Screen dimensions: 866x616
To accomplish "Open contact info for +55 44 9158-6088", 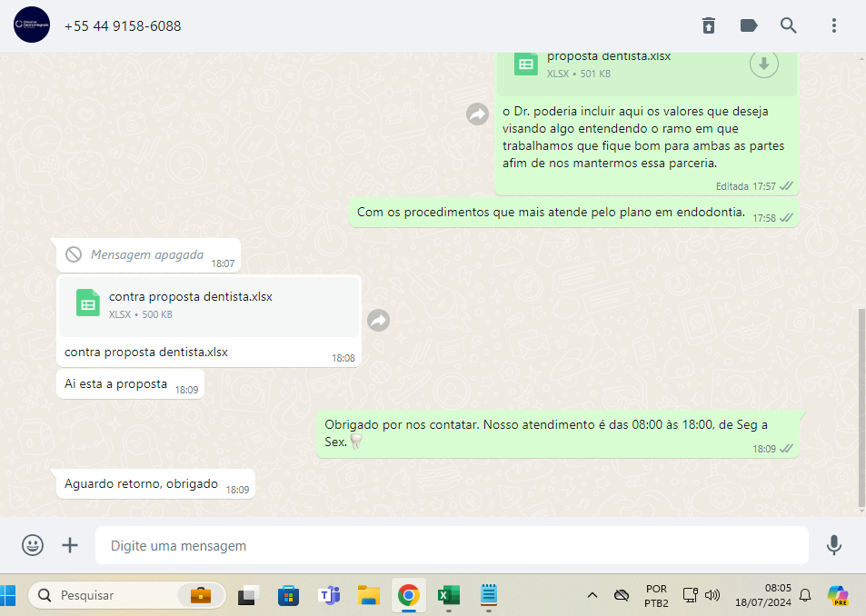I will [x=123, y=26].
